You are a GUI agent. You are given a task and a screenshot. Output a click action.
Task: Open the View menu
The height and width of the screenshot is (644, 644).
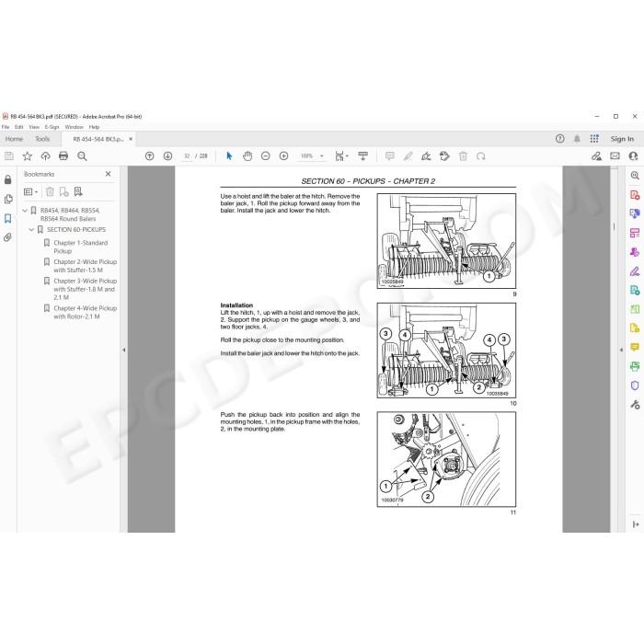(34, 127)
